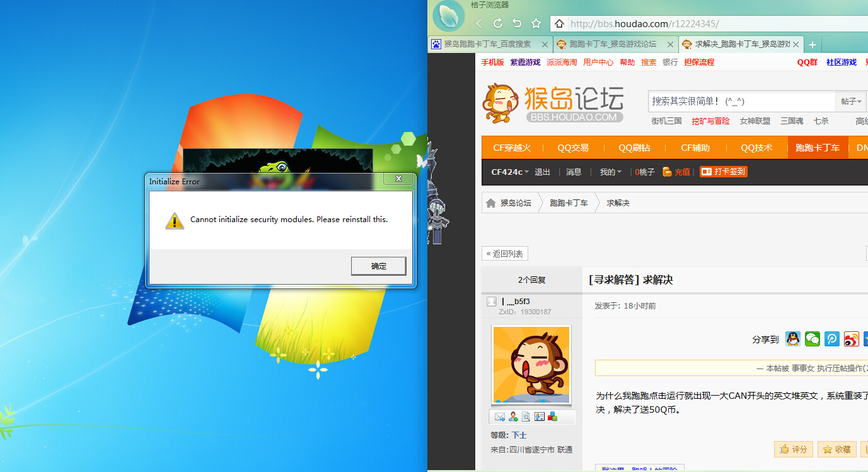Click the undo closed tab arrow icon
Viewport: 868px width, 472px height.
click(517, 24)
